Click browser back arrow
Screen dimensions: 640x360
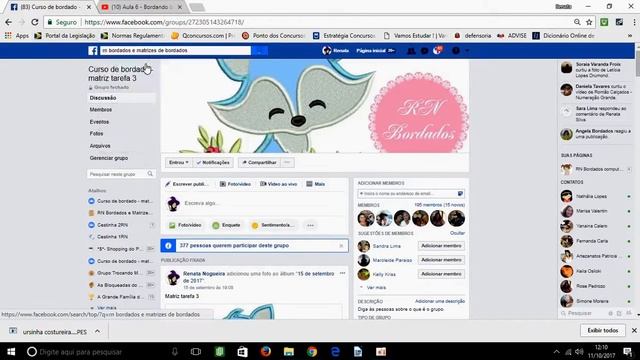point(9,22)
